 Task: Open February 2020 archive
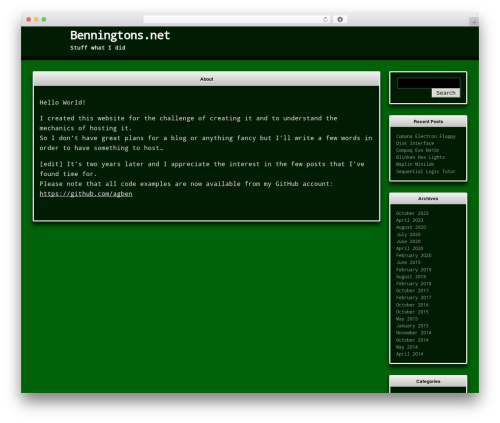point(413,255)
